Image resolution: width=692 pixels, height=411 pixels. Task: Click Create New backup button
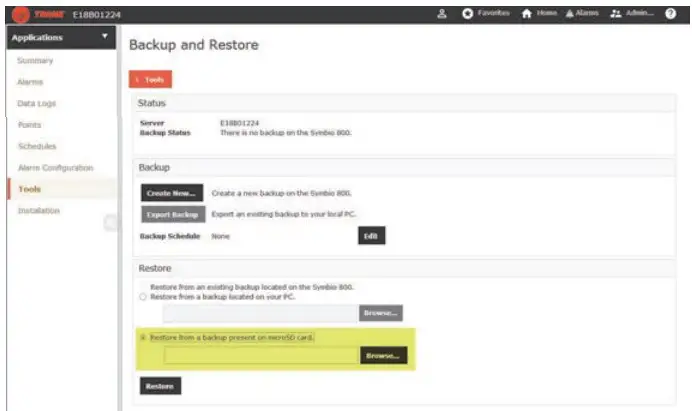click(172, 193)
